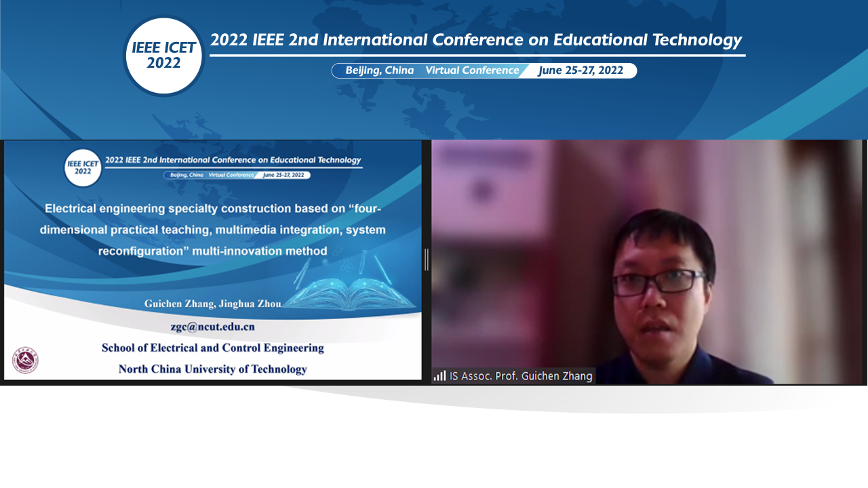Click the IS Assoc. Prof. Guichen Zhang name label
The width and height of the screenshot is (868, 488).
522,375
